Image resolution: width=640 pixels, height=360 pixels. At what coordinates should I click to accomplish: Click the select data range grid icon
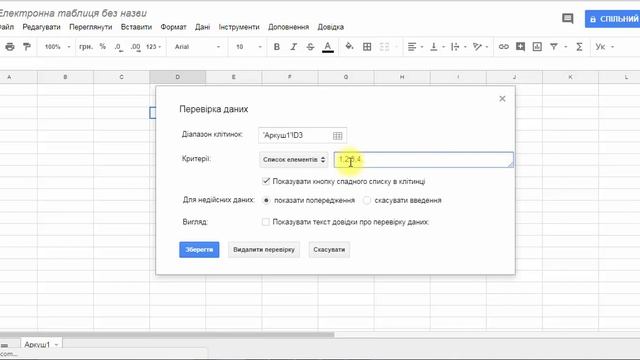pyautogui.click(x=338, y=136)
